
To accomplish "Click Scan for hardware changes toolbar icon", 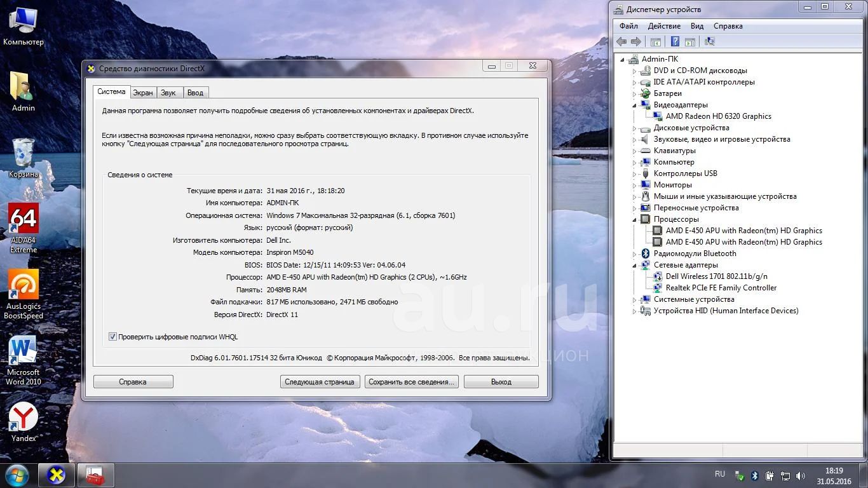I will (710, 42).
